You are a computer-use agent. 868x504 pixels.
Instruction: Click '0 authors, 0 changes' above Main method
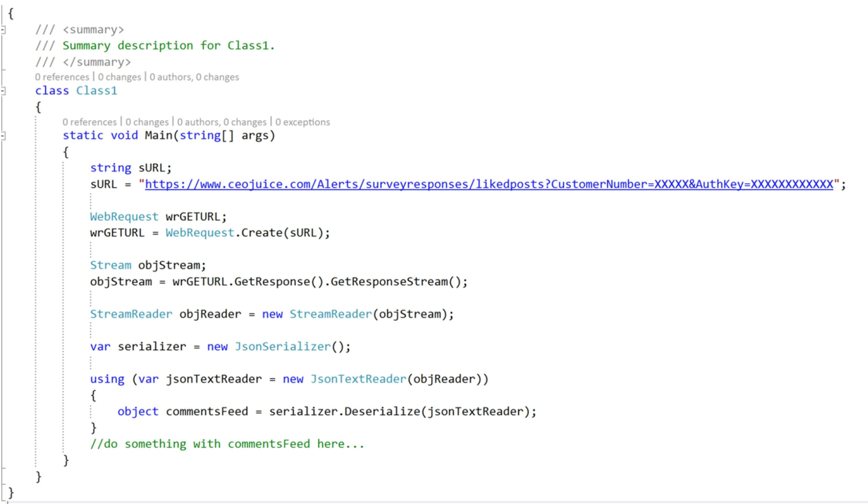click(222, 122)
